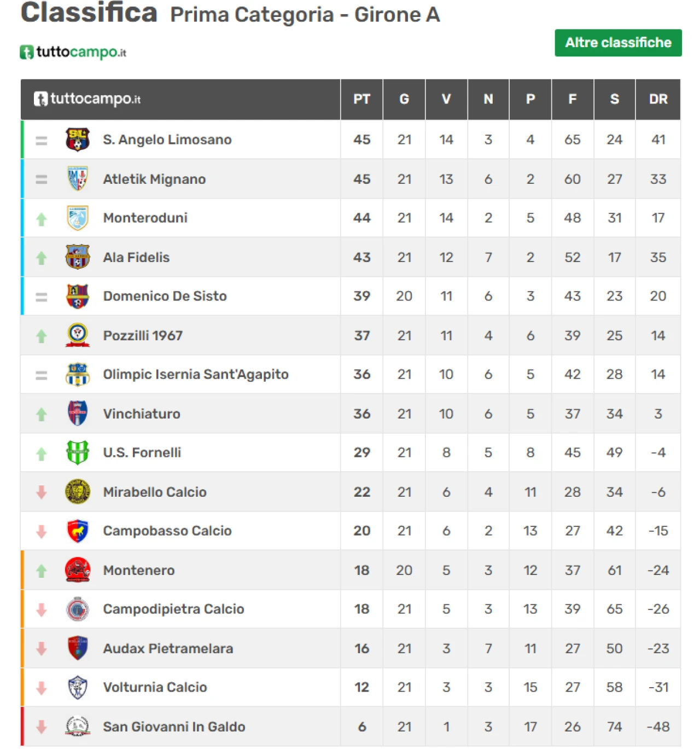Click Audax Pietramelara points value 16
Screen dimensions: 700x755
[361, 648]
